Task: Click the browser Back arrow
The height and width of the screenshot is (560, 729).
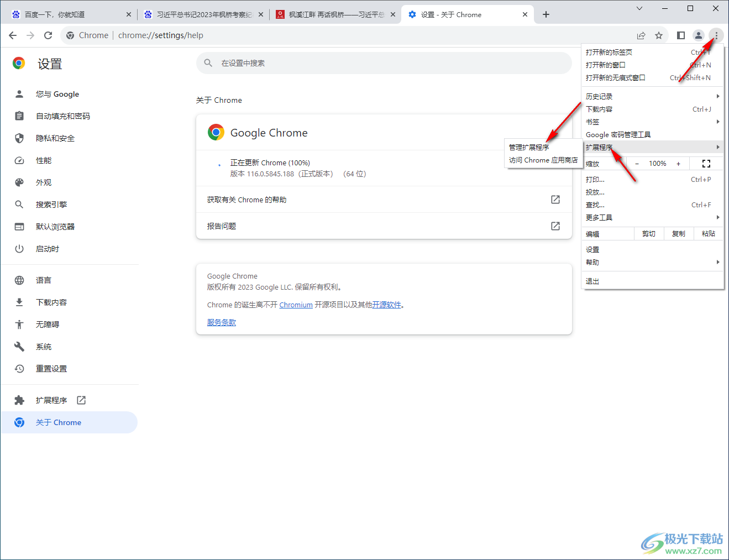Action: [x=13, y=35]
